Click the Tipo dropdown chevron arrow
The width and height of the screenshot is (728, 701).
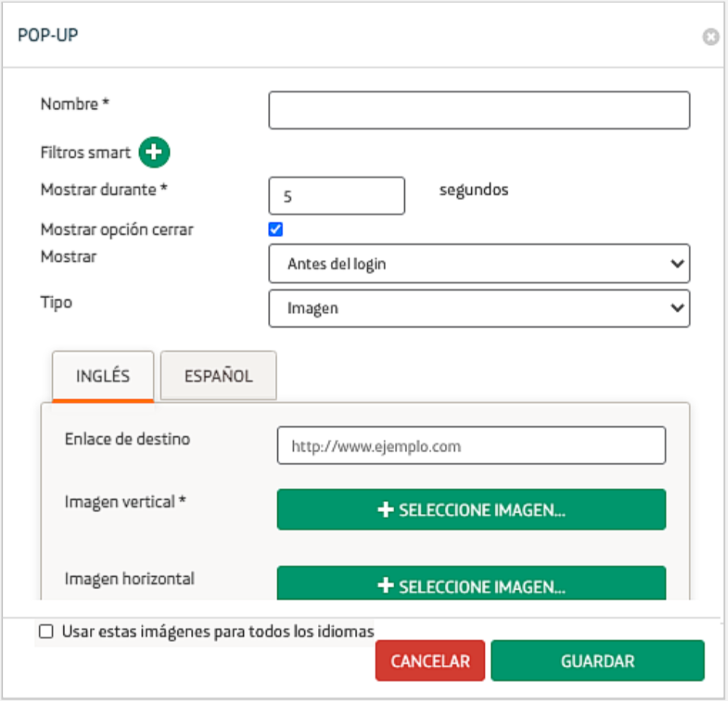click(x=677, y=308)
